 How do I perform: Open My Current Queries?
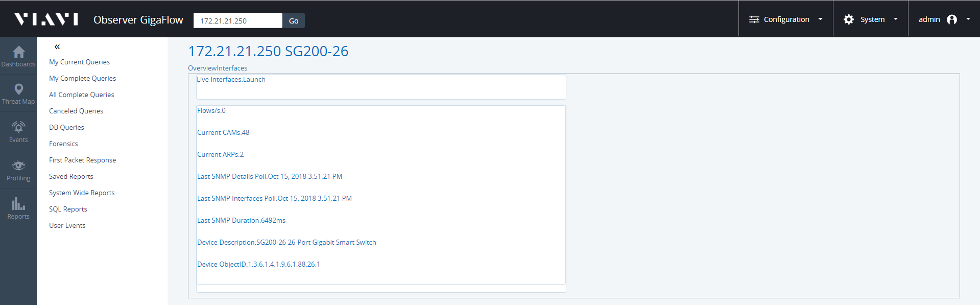click(79, 62)
